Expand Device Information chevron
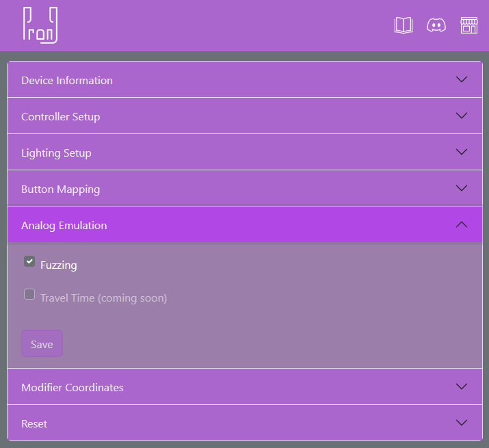Viewport: 489px width, 448px height. point(462,79)
